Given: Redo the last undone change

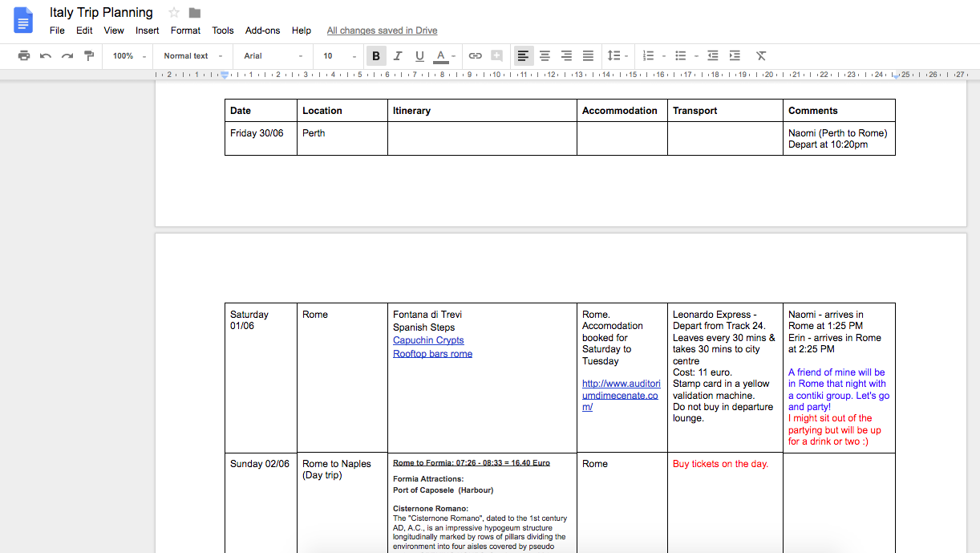Looking at the screenshot, I should [67, 56].
